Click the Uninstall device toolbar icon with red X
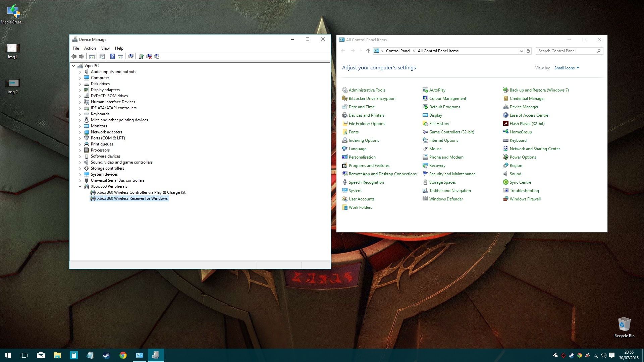Image resolution: width=644 pixels, height=362 pixels. 149,56
